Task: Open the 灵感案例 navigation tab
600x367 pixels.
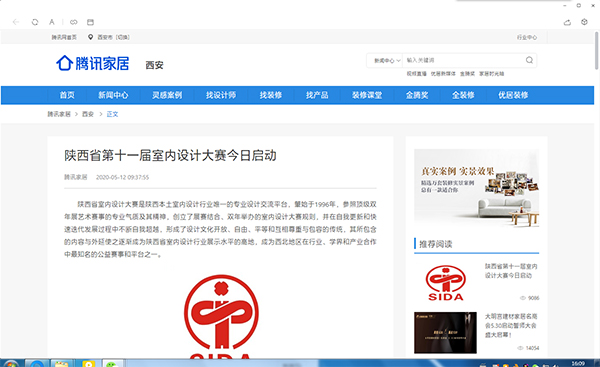Action: 167,95
